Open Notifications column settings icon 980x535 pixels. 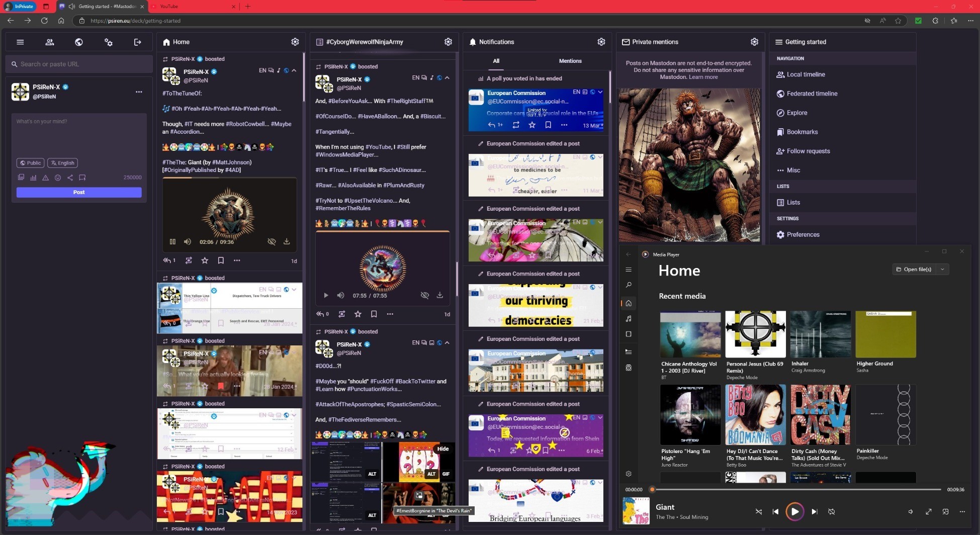(x=601, y=42)
